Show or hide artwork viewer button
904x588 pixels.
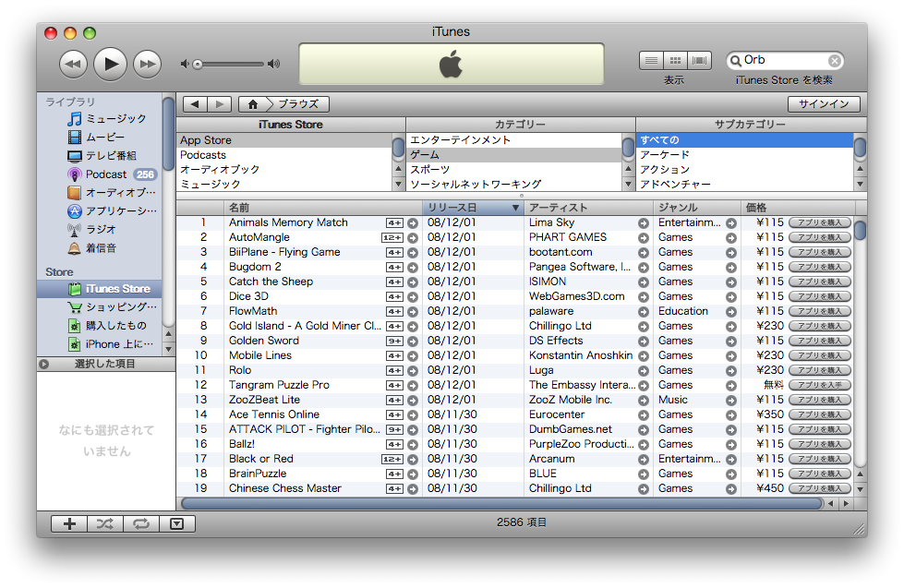coord(177,524)
